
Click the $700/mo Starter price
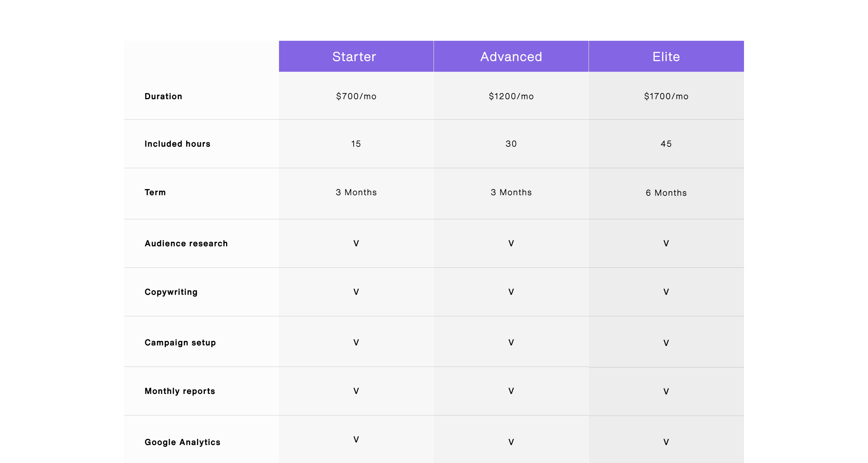coord(356,96)
